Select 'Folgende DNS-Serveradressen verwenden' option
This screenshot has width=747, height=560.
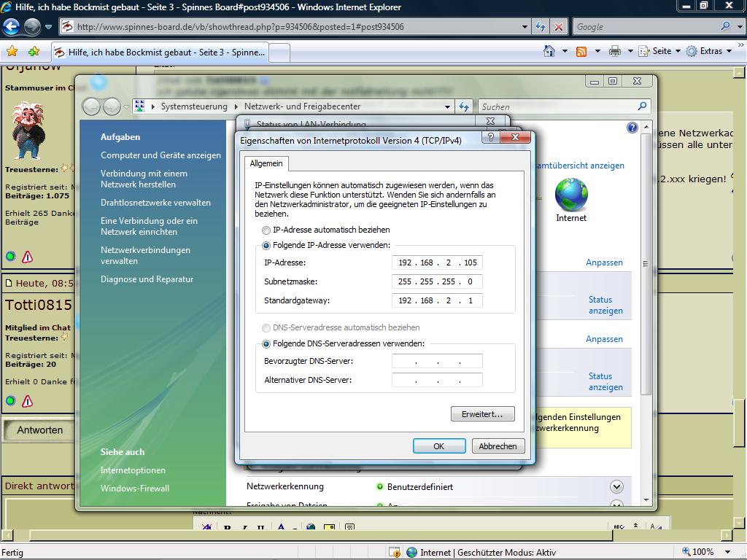pos(266,343)
